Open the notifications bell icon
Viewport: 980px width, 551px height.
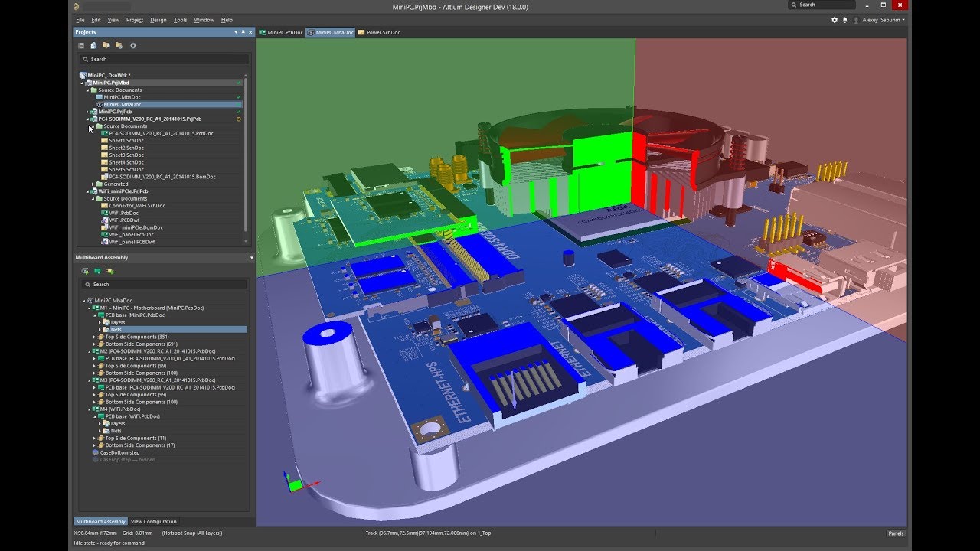[x=845, y=20]
